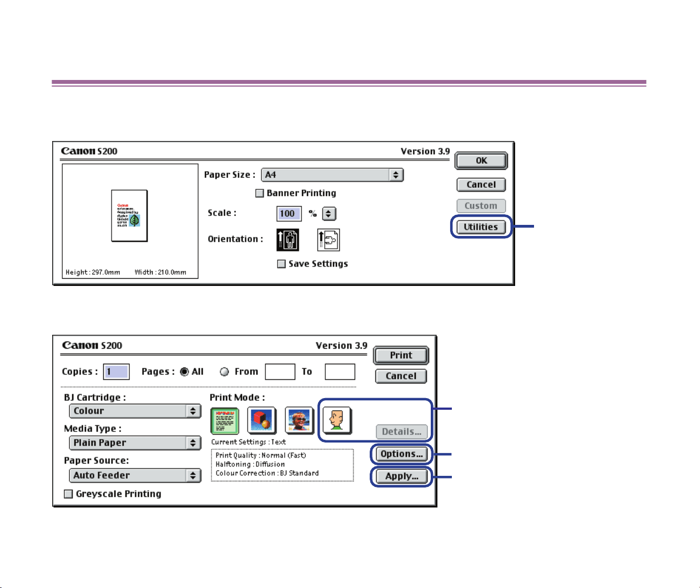
Task: Click 'Version 3.9' in the page setup dialog
Action: point(425,151)
